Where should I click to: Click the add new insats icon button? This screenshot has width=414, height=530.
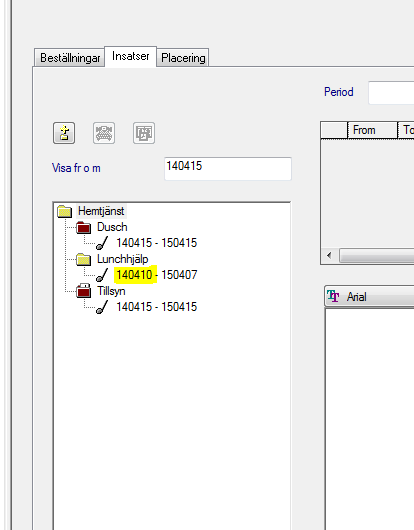tap(64, 133)
